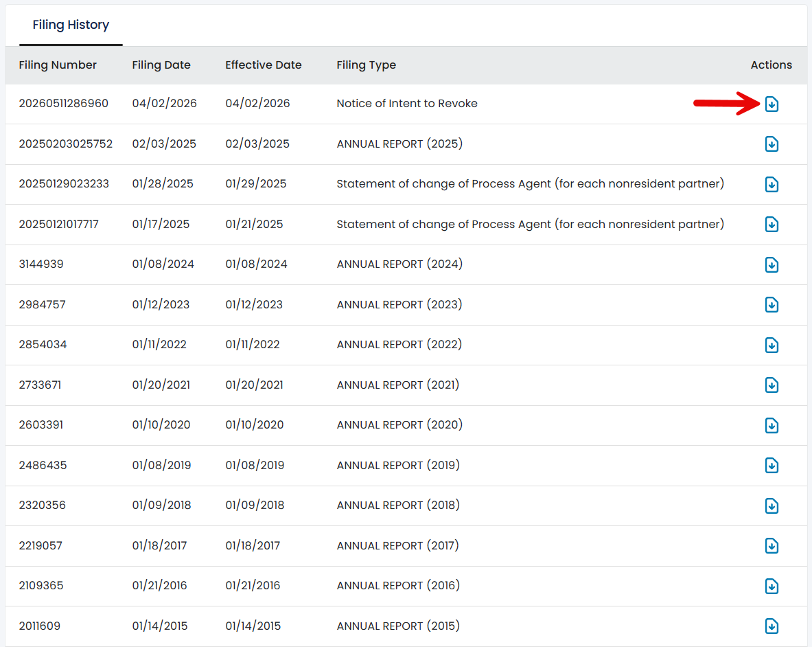Screen dimensions: 812x647
Task: Click the Filing Number column header
Action: (x=58, y=65)
